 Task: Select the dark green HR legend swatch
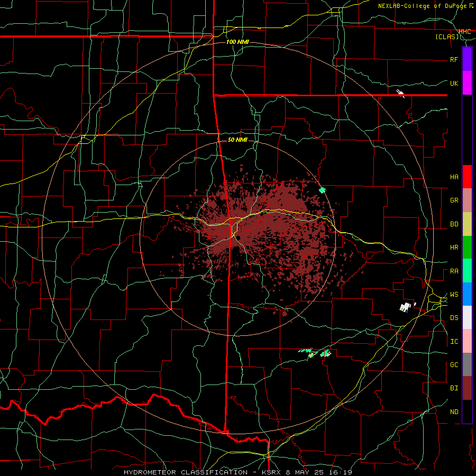pyautogui.click(x=467, y=248)
